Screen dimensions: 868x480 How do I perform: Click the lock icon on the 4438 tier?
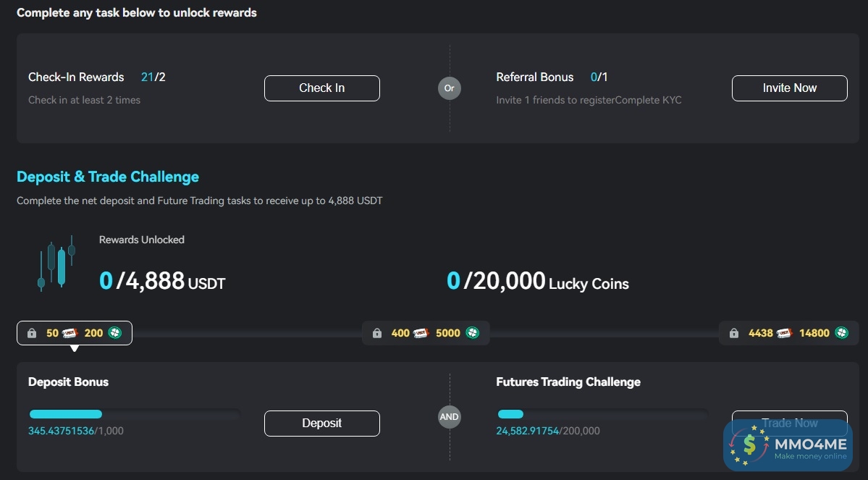(x=734, y=333)
